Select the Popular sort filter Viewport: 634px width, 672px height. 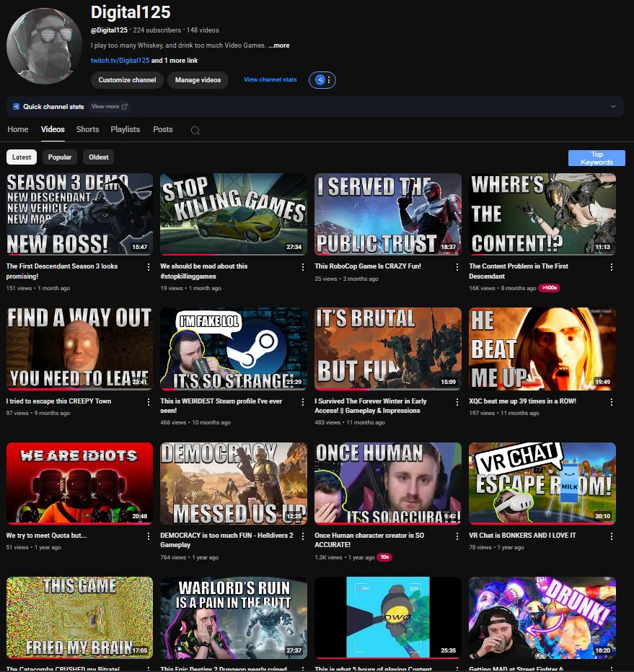[60, 157]
